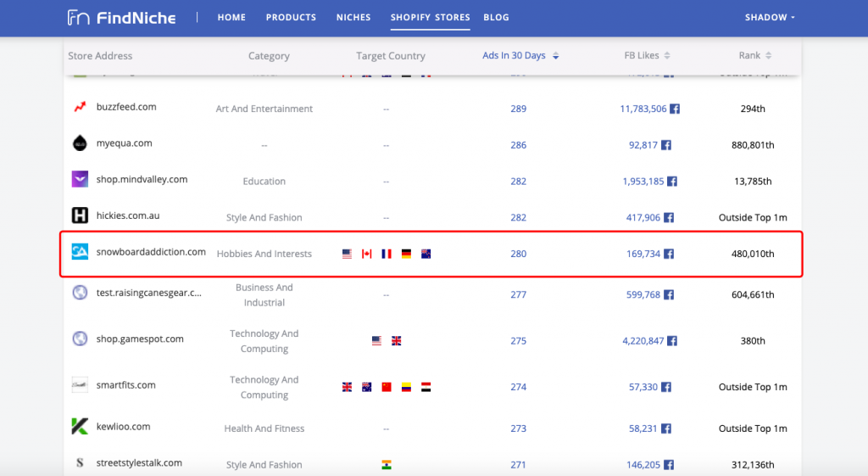Click the Target Country column header
Image resolution: width=868 pixels, height=476 pixels.
point(390,55)
